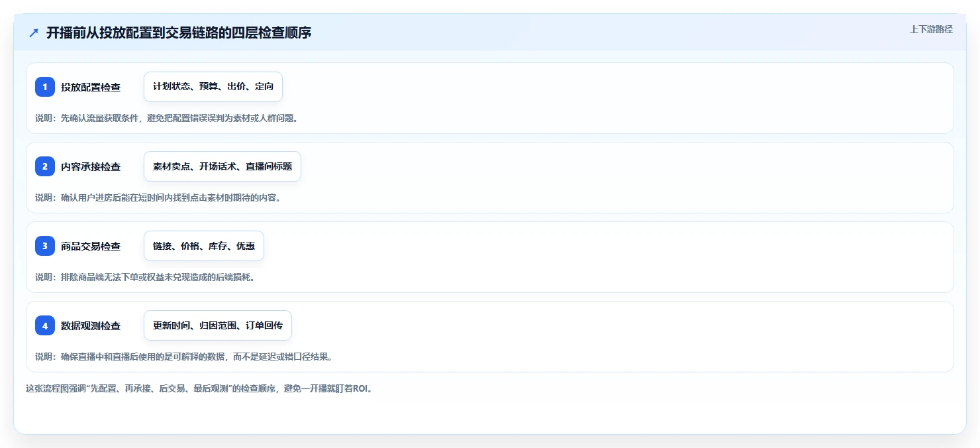The height and width of the screenshot is (448, 980).
Task: Select the 计划状态、预算、出价、定向 chip
Action: coord(213,87)
